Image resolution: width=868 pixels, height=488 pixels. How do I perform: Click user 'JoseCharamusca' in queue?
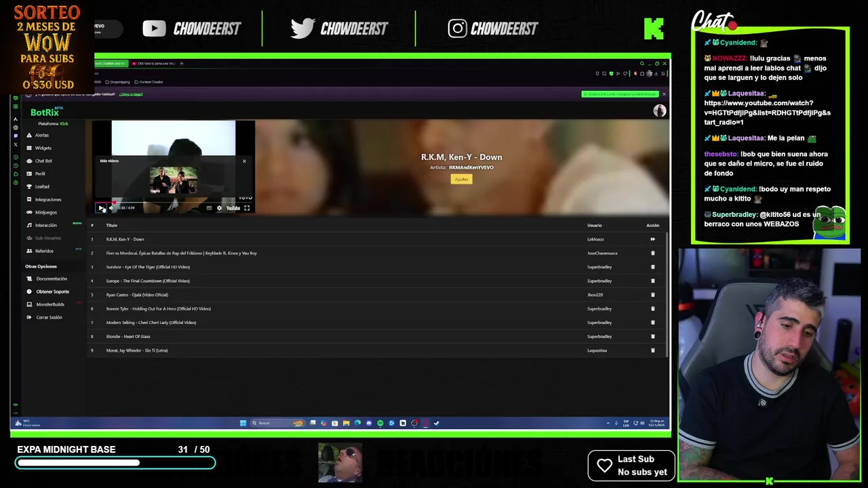pos(602,253)
